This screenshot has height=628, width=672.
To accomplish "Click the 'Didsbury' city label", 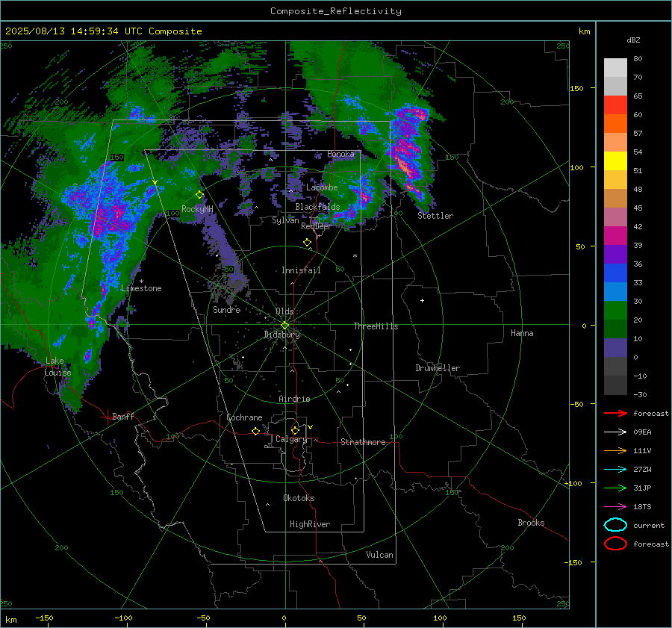I will pyautogui.click(x=282, y=335).
